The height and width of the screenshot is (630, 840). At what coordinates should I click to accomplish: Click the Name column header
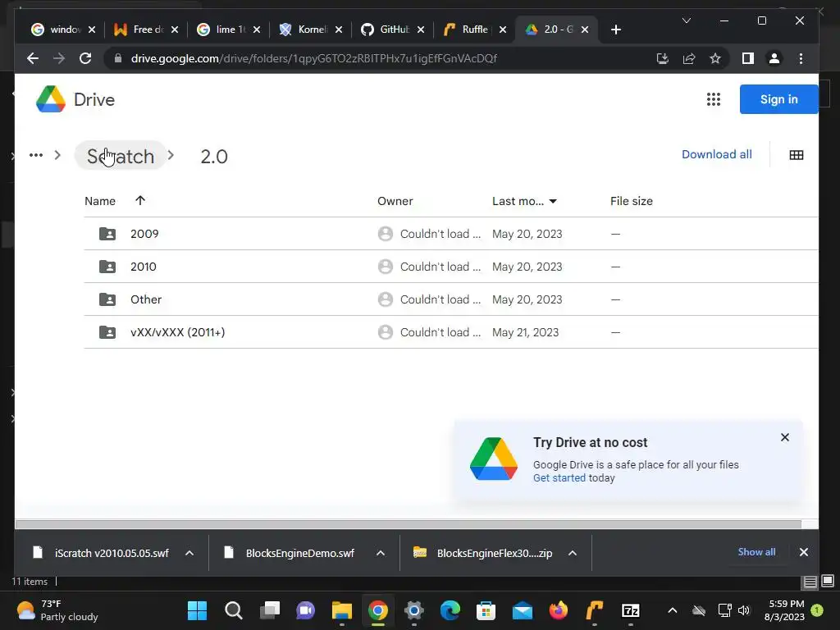tap(100, 201)
